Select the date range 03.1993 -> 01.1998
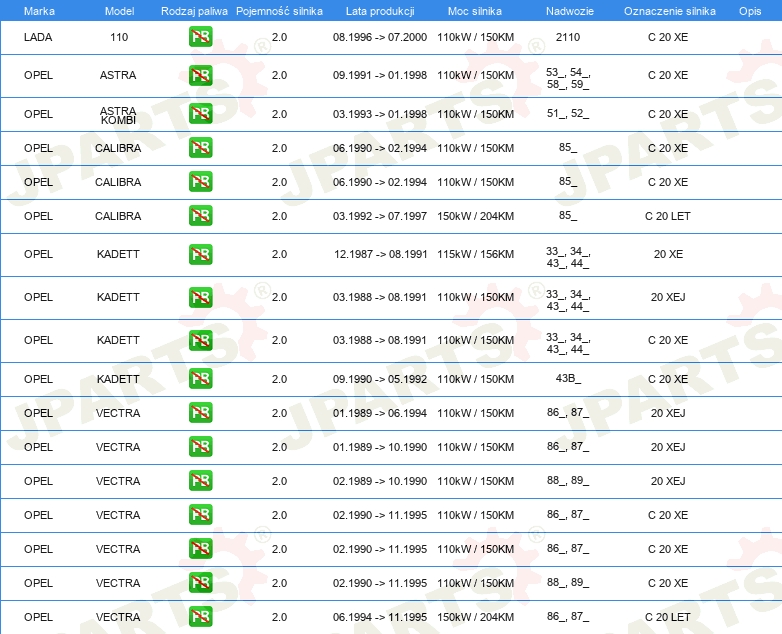The height and width of the screenshot is (634, 782). (380, 114)
